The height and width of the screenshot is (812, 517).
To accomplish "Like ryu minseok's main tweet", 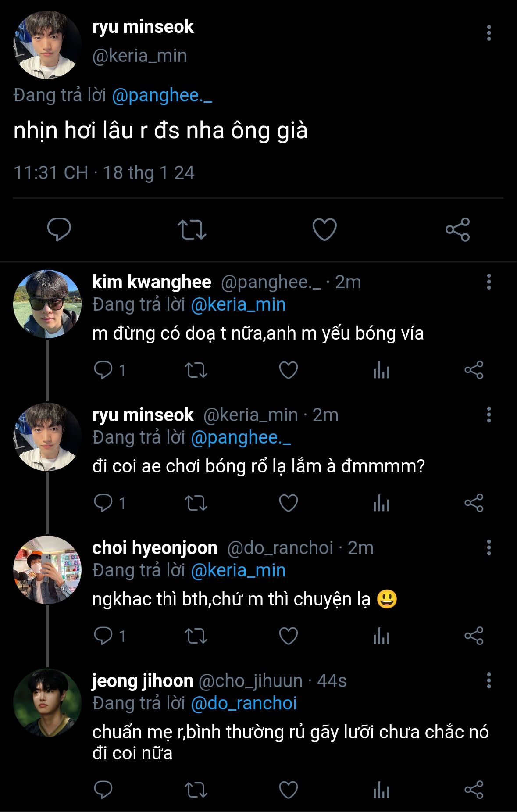I will tap(324, 229).
